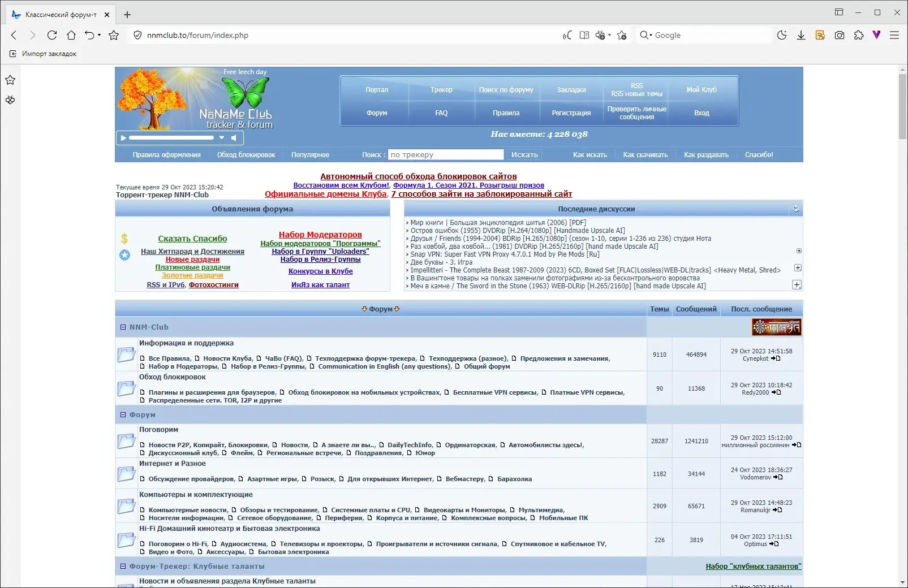
Task: Open the browser hamburger menu
Action: pos(894,35)
